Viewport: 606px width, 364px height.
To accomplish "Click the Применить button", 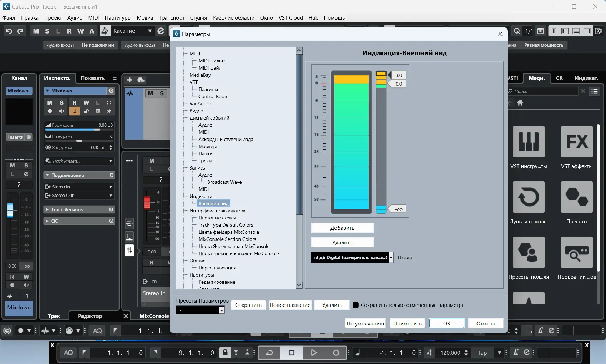I will [x=407, y=323].
